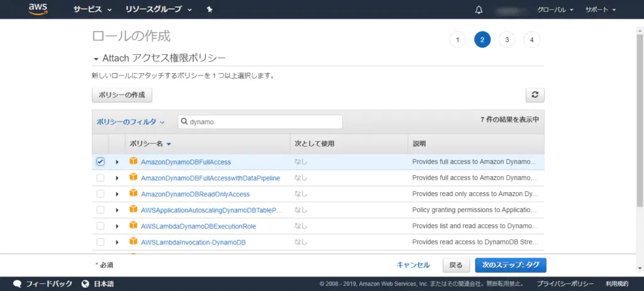Click the フィードバック footer link
This screenshot has height=291, width=644.
tap(49, 283)
